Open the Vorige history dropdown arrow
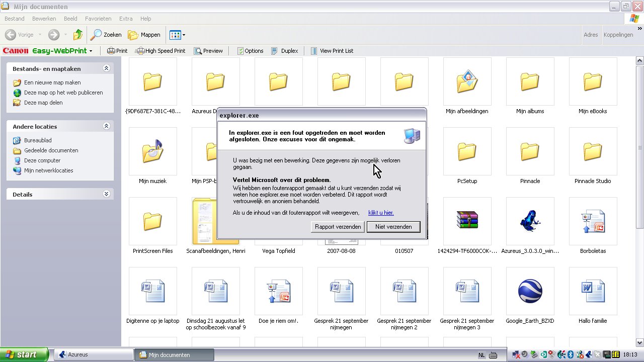644x362 pixels. [40, 35]
